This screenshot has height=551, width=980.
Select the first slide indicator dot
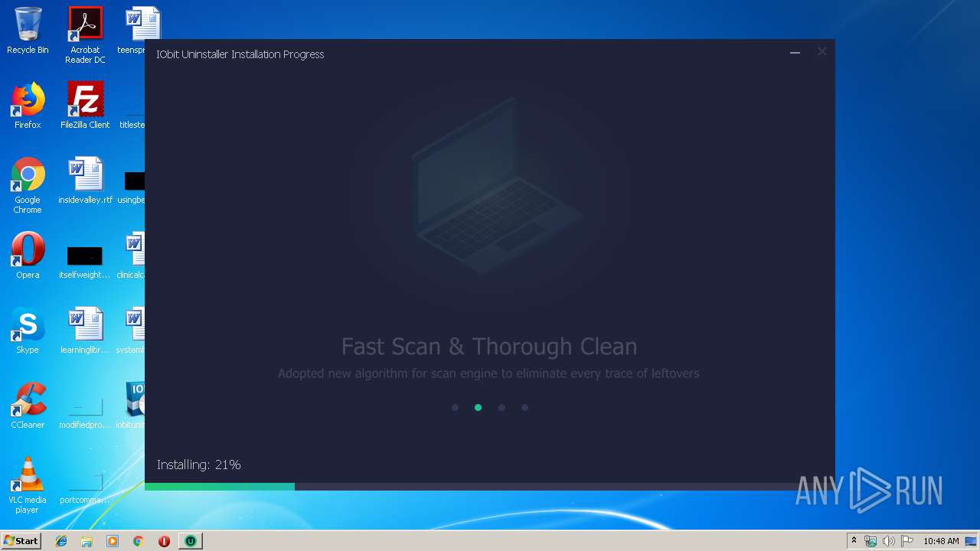tap(455, 408)
